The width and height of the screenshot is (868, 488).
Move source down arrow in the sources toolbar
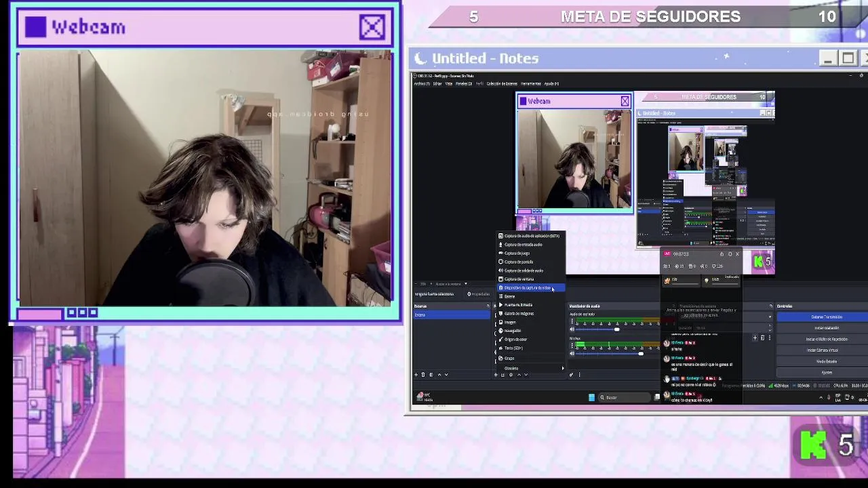click(526, 375)
